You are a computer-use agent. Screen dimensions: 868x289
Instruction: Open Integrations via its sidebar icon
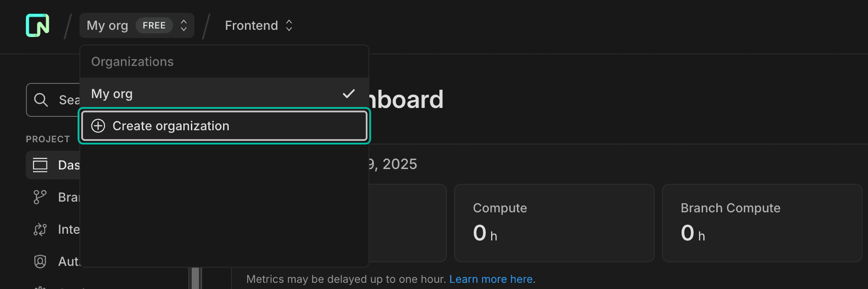click(40, 229)
